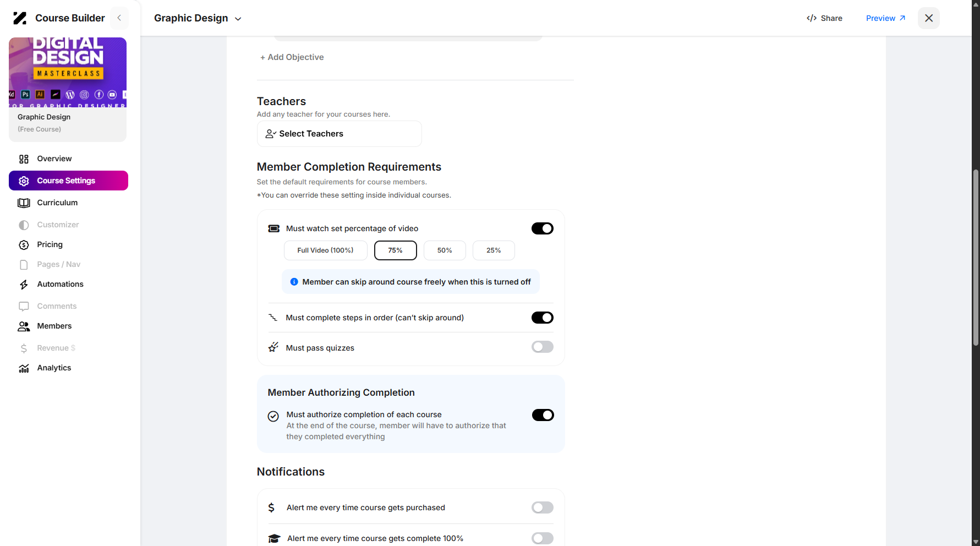This screenshot has width=980, height=546.
Task: Click the Digital Design Masterclass thumbnail
Action: pos(68,72)
